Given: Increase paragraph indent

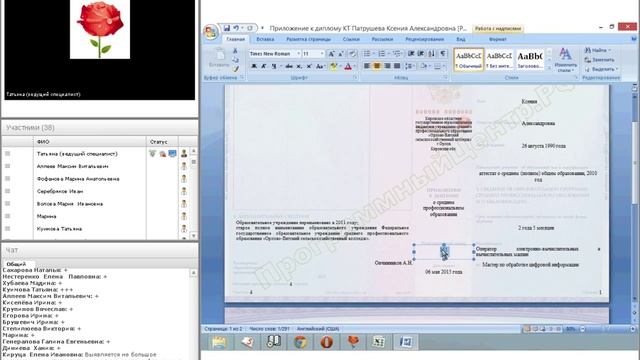Looking at the screenshot, I should point(421,53).
